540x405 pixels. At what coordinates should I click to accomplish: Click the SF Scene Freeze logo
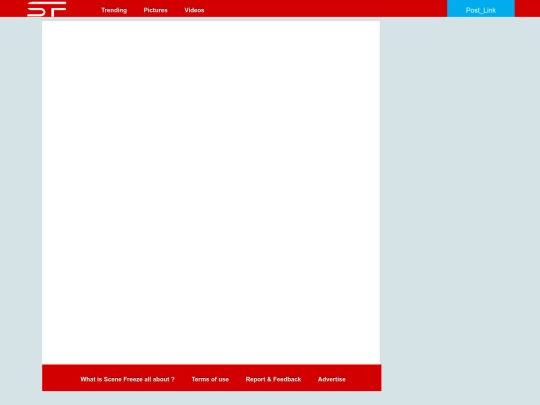coord(47,9)
